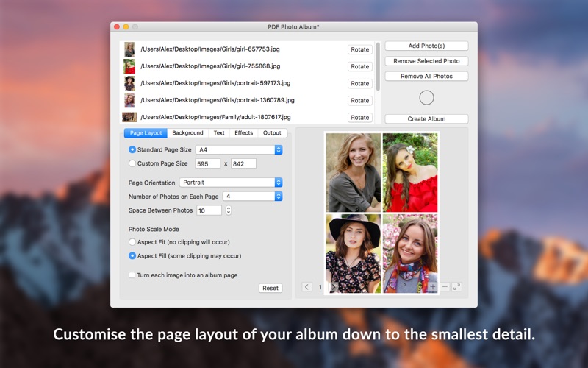The height and width of the screenshot is (368, 588).
Task: Open the Portrait orientation dropdown
Action: coord(231,183)
